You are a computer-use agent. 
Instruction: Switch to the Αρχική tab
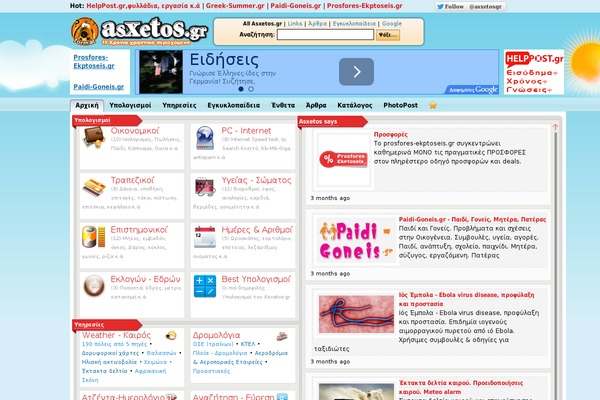87,105
